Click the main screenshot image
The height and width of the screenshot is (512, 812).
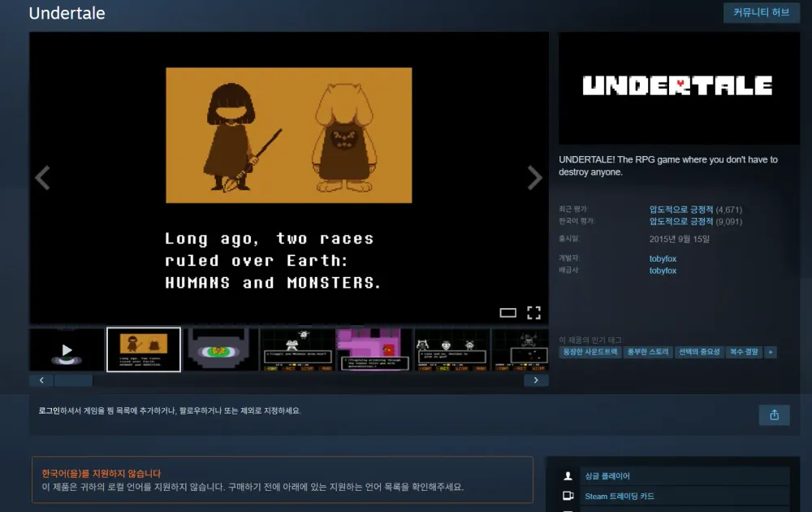tap(289, 178)
